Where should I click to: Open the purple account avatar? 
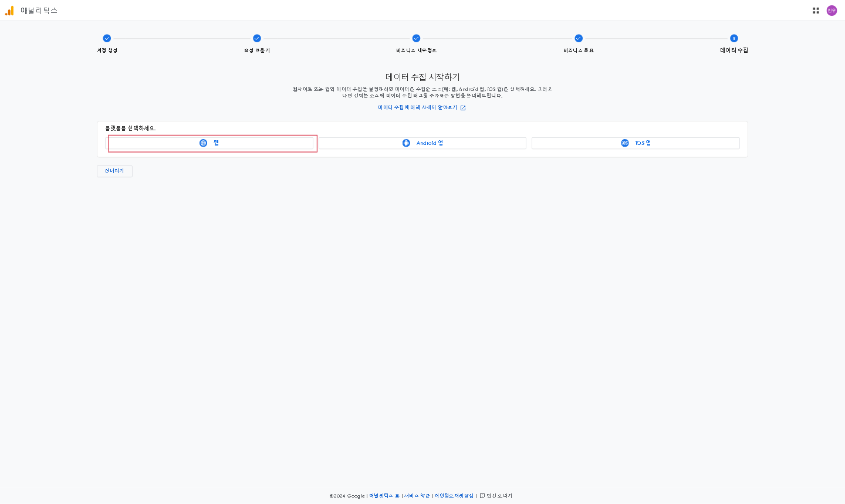[832, 11]
